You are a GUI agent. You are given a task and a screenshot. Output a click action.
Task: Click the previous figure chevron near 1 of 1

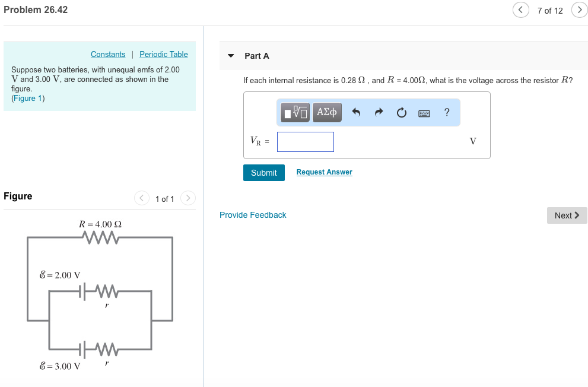pyautogui.click(x=141, y=198)
